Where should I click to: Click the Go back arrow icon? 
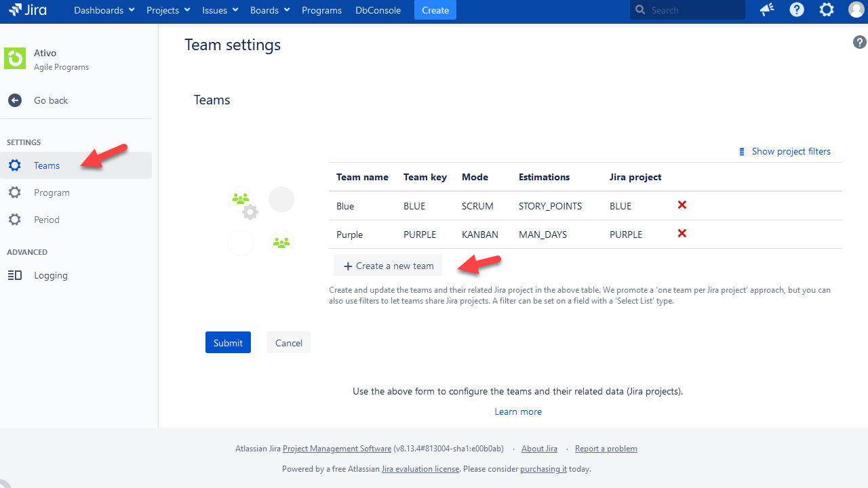[14, 100]
